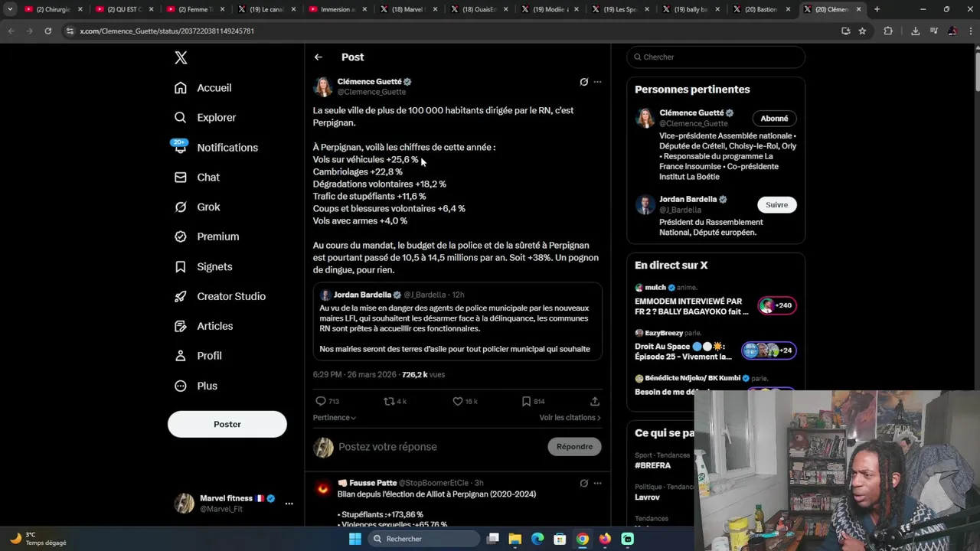Click Grok icon on Clémence Guetté's post
Image resolution: width=980 pixels, height=551 pixels.
point(583,82)
